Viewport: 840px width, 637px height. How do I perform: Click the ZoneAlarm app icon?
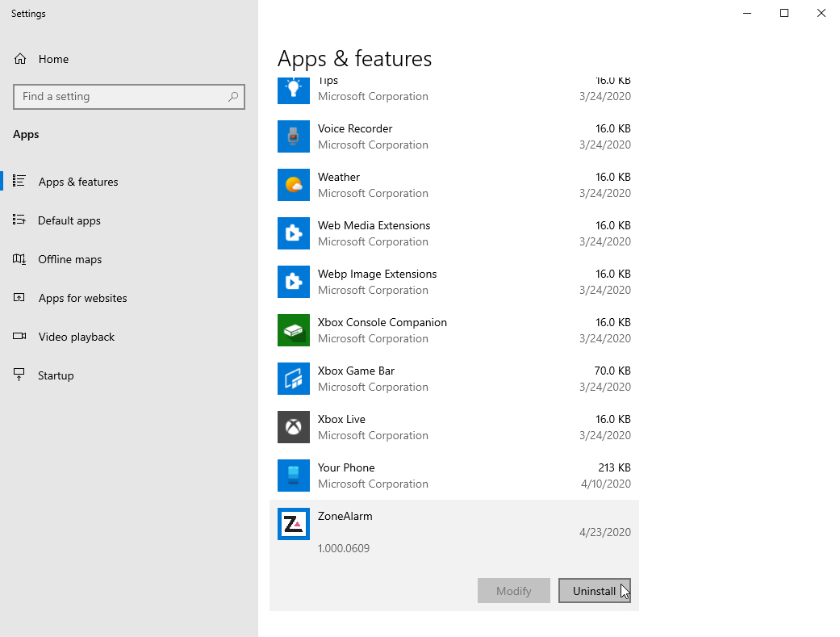(294, 524)
